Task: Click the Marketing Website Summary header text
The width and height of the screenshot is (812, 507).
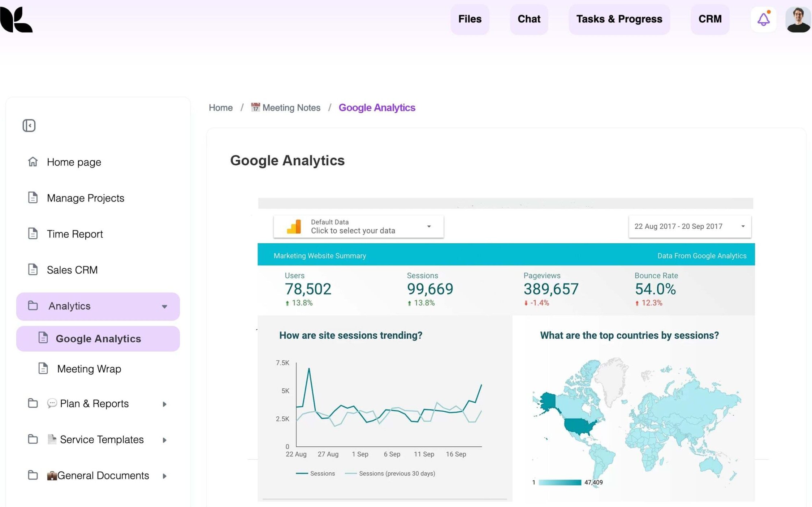Action: coord(320,256)
